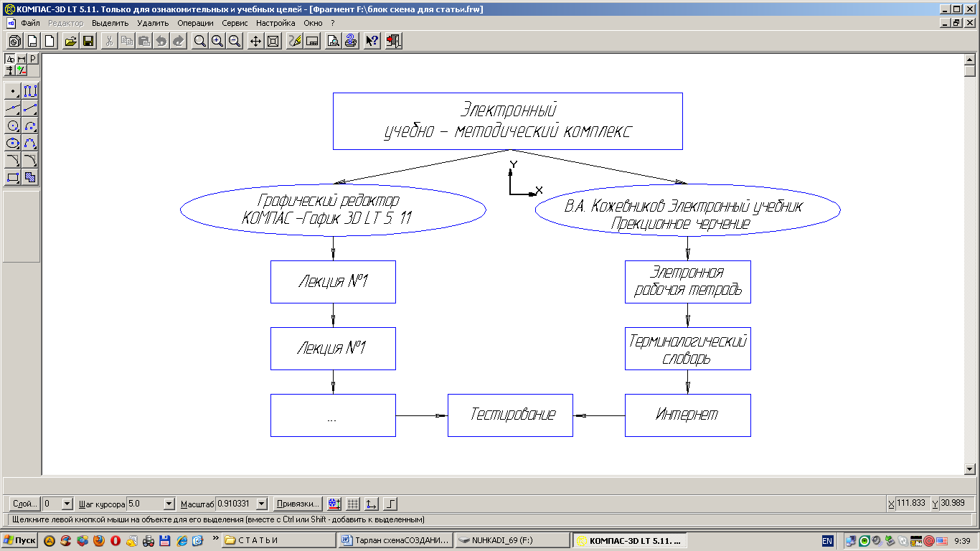The height and width of the screenshot is (551, 980).
Task: Select the rectangle drawing tool
Action: click(x=13, y=177)
